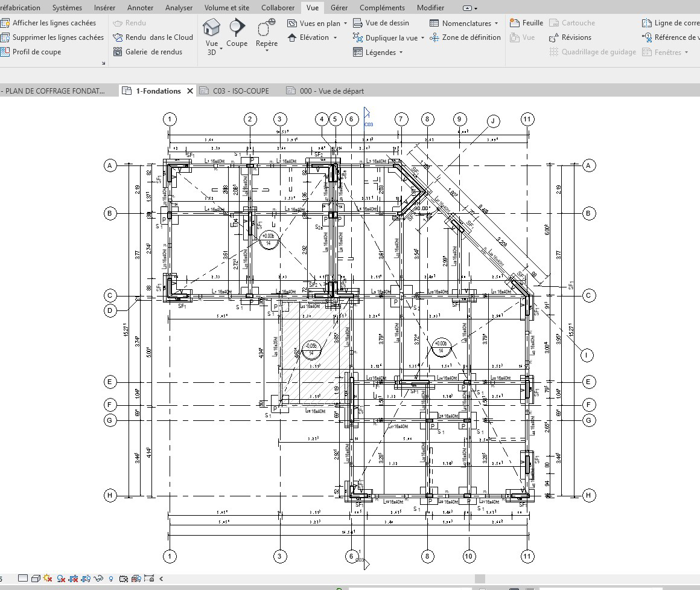Open the Collaborer ribbon tab
This screenshot has width=700, height=590.
tap(278, 8)
